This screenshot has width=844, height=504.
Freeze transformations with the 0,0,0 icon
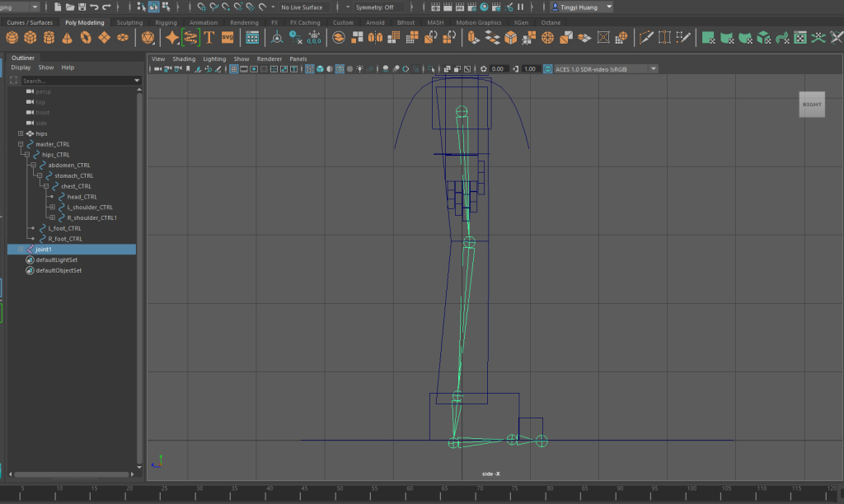coord(314,38)
